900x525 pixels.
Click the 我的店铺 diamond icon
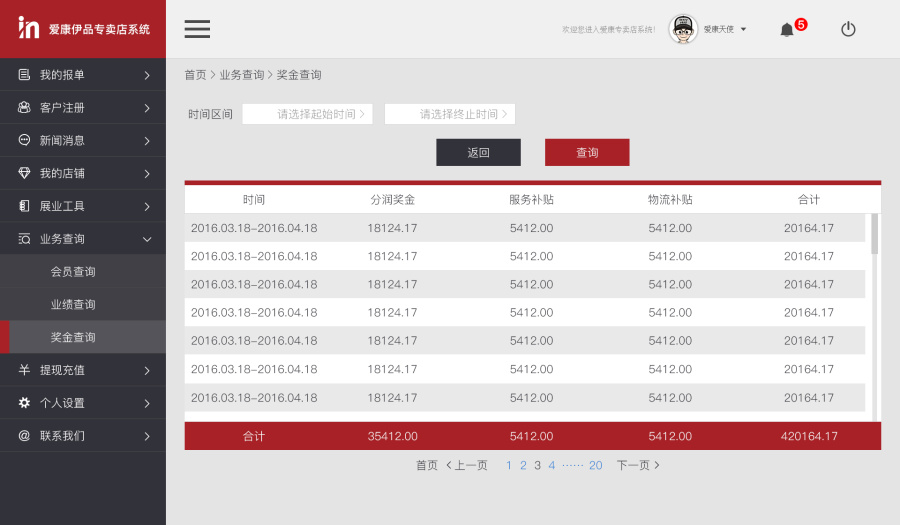point(24,173)
